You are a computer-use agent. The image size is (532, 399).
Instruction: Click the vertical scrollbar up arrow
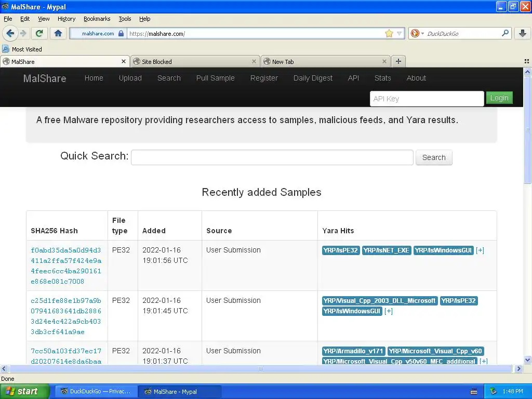point(527,72)
